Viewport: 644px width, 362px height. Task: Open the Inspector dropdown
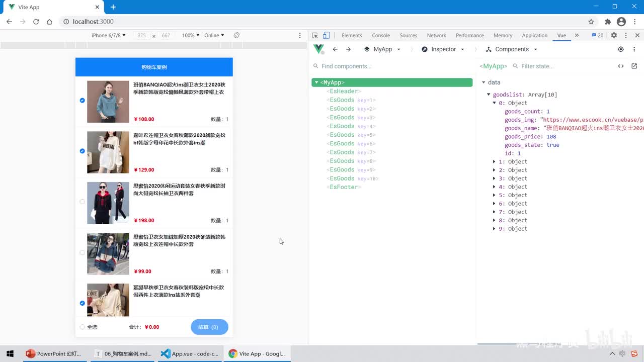[x=443, y=49]
